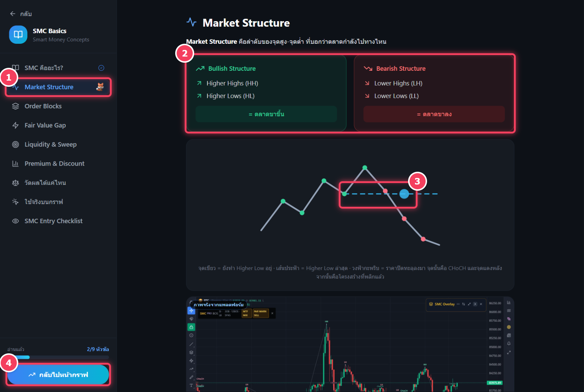Open the Premium & Discount topic
Viewport: 584px width, 392px height.
[58, 164]
